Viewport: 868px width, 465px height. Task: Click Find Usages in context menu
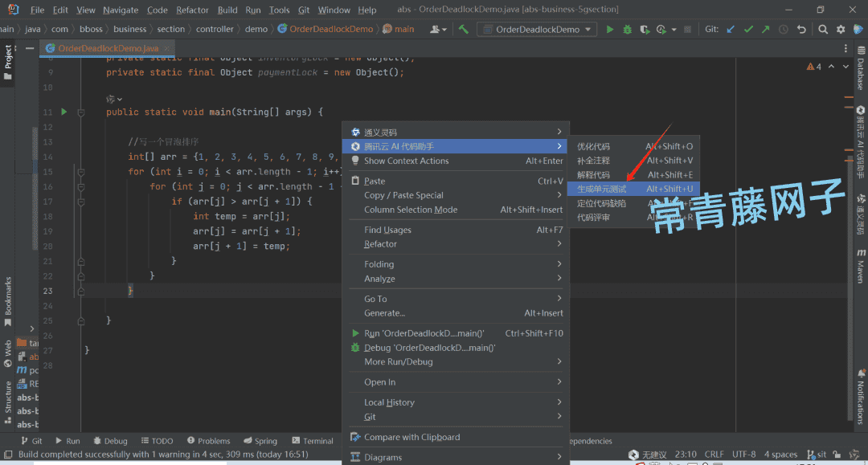pyautogui.click(x=457, y=230)
